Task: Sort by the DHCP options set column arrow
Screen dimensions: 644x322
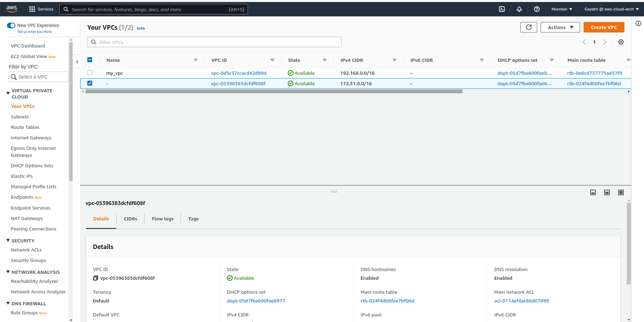Action: click(551, 60)
